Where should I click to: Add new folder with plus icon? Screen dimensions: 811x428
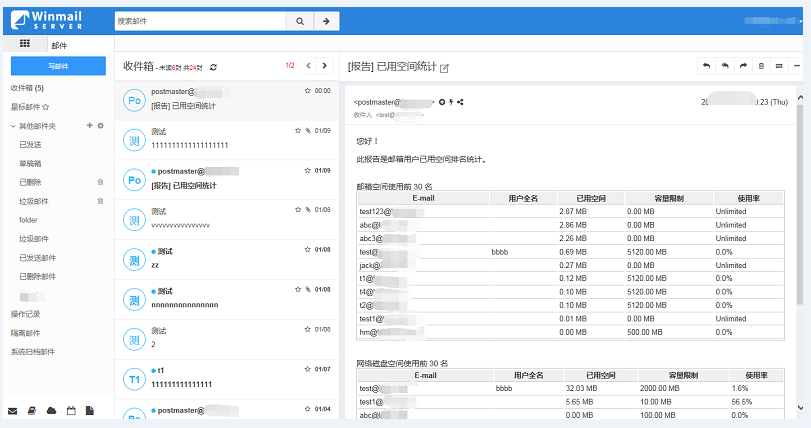point(89,126)
